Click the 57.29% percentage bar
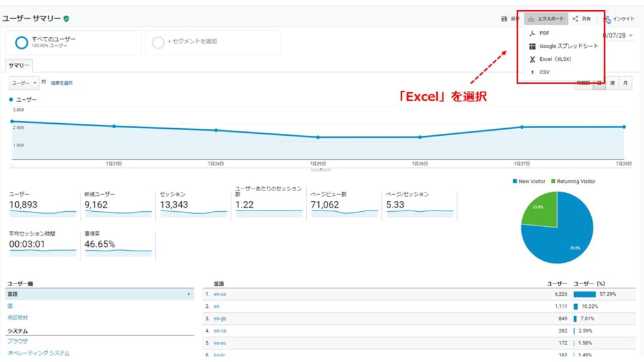Screen dimensions: 644x362 pos(584,294)
